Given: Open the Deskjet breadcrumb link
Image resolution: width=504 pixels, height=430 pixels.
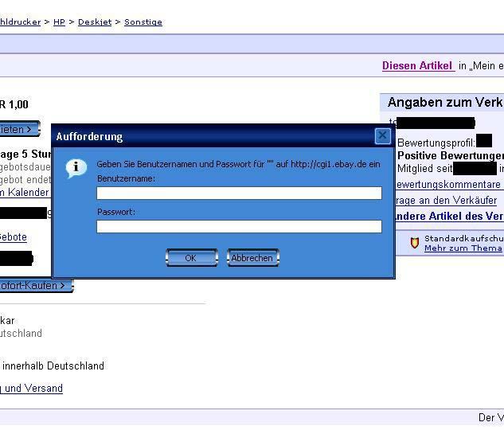Looking at the screenshot, I should 95,22.
